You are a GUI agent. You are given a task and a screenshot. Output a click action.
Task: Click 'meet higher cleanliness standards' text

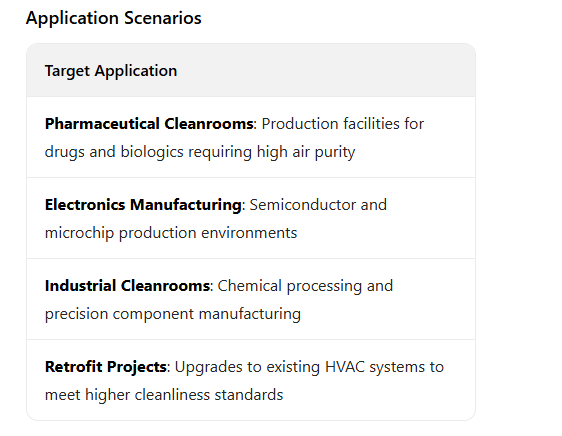[x=164, y=395]
